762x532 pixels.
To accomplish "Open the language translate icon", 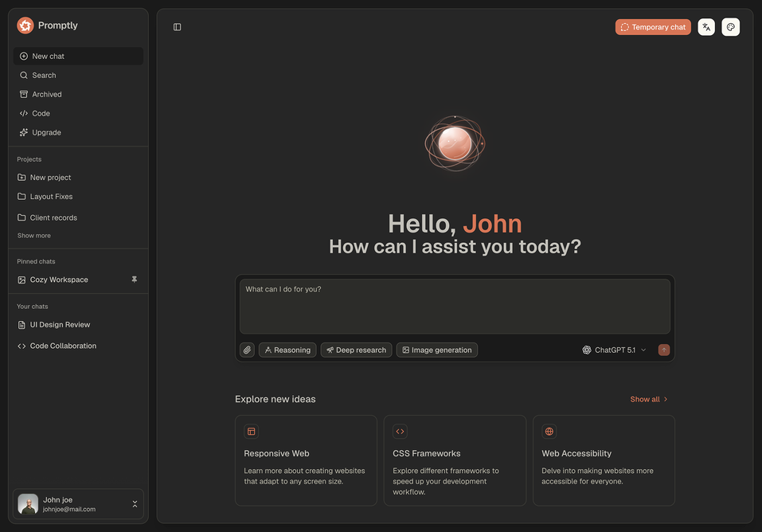I will (x=706, y=27).
